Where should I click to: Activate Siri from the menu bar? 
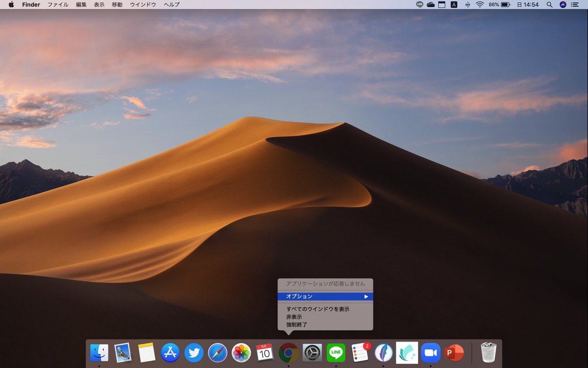pos(563,4)
